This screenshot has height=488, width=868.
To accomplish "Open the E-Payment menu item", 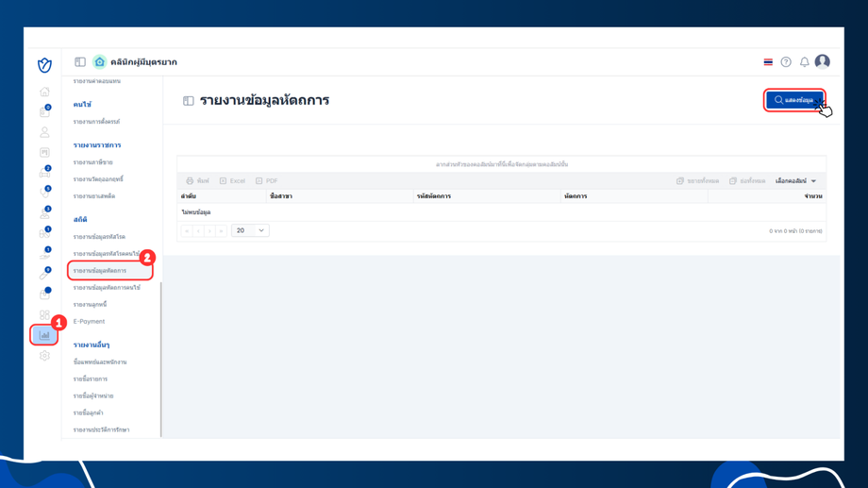I will coord(89,321).
